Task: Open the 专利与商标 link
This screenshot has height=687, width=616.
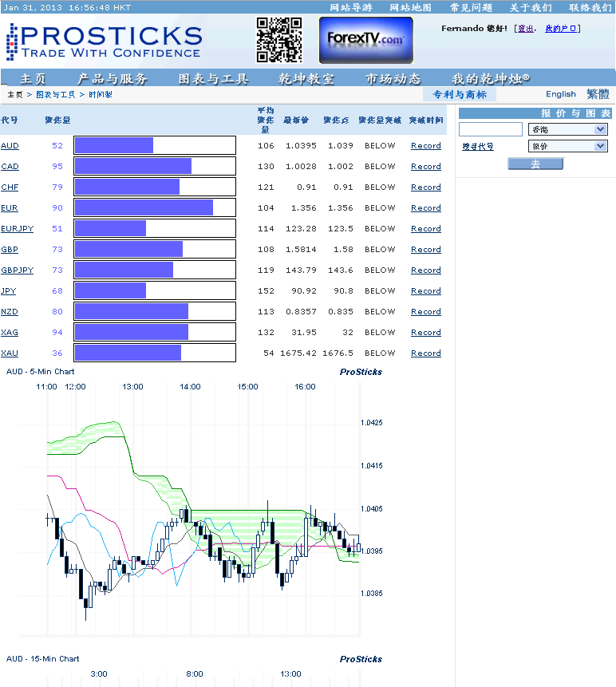Action: pos(459,94)
